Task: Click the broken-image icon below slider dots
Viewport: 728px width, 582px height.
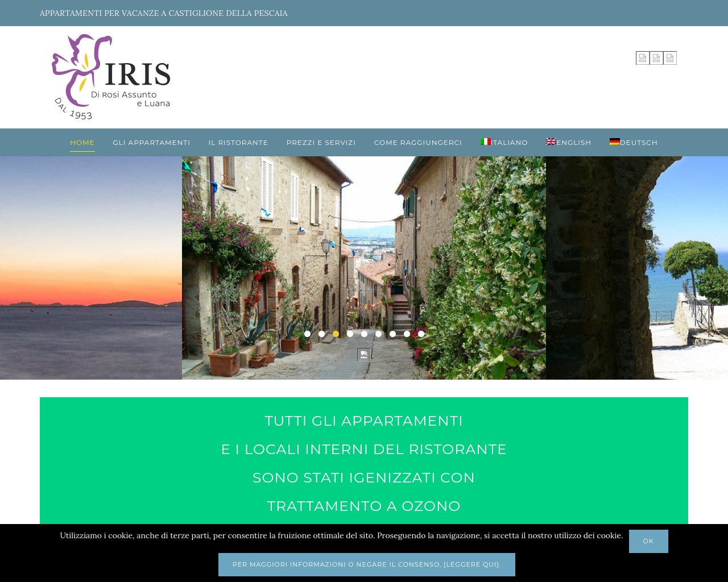Action: (x=364, y=355)
